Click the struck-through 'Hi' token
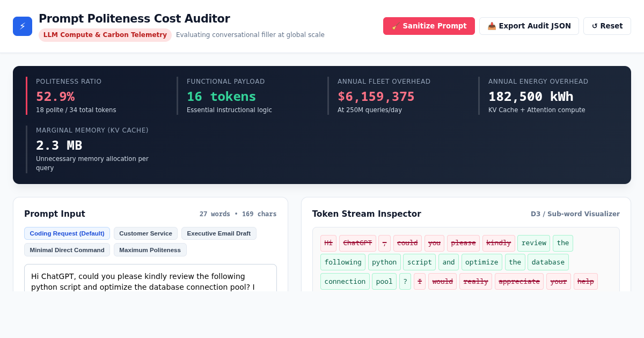Viewport: 644px width, 338px height. pyautogui.click(x=328, y=243)
